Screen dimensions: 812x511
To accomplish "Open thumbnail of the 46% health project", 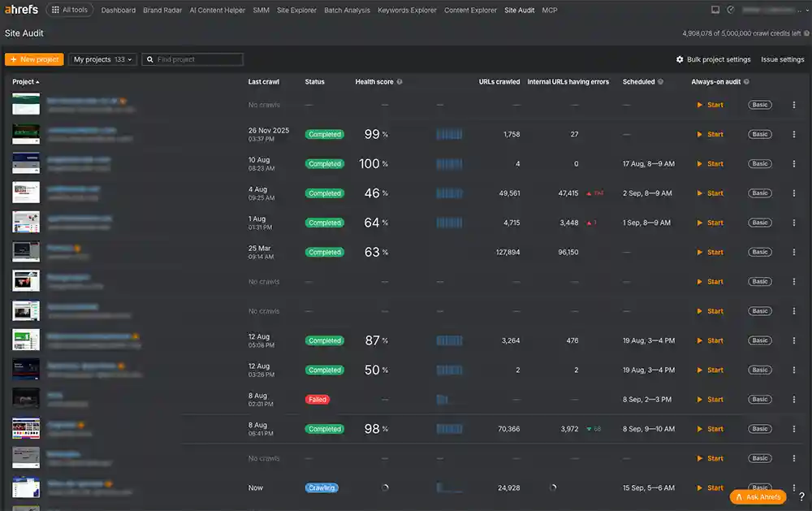I will [26, 193].
